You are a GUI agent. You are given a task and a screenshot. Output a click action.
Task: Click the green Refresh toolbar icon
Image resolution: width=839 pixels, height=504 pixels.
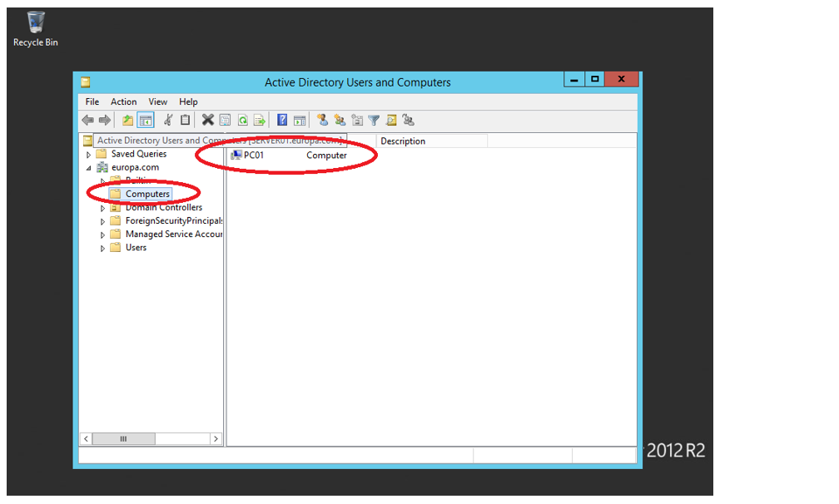tap(243, 121)
